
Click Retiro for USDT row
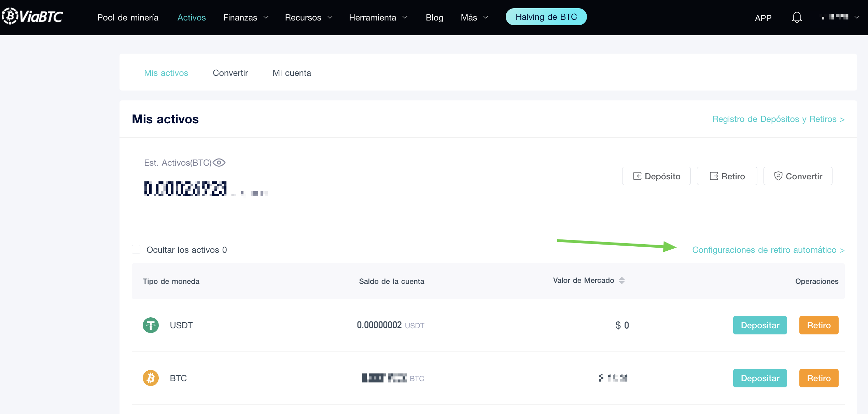point(819,325)
